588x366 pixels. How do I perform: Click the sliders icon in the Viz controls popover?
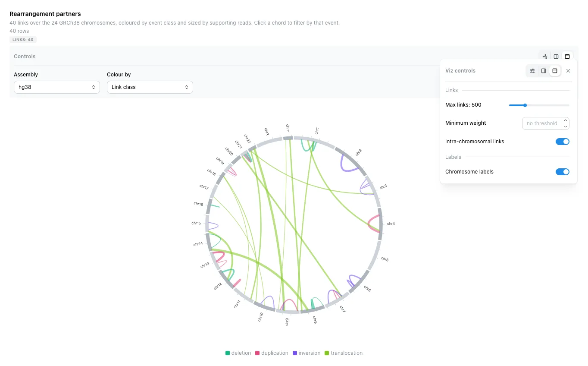tap(532, 71)
